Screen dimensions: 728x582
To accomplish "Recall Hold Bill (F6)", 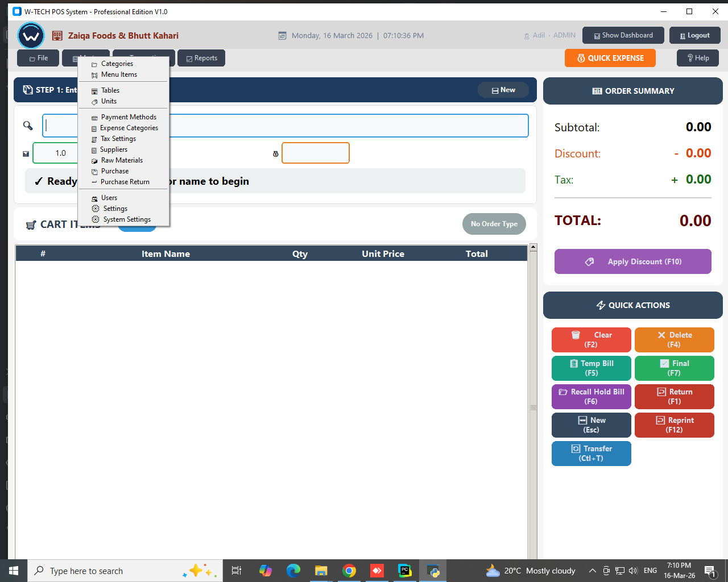I will point(591,397).
